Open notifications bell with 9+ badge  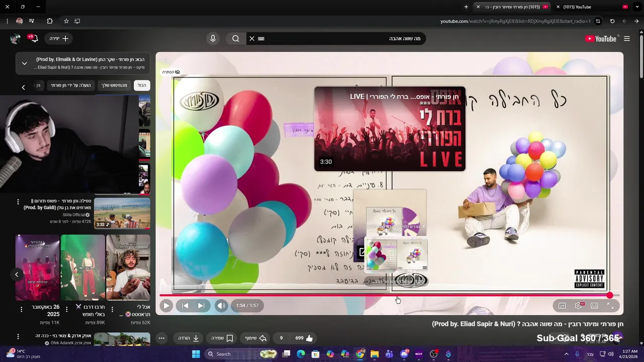click(33, 39)
